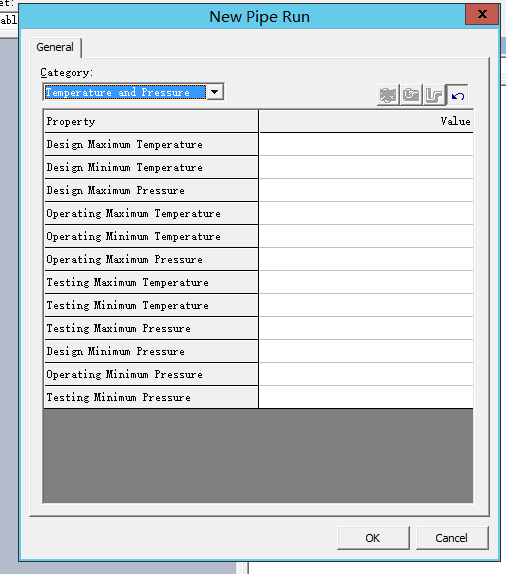Select the Design Maximum Pressure value field
The width and height of the screenshot is (506, 574).
(x=366, y=190)
